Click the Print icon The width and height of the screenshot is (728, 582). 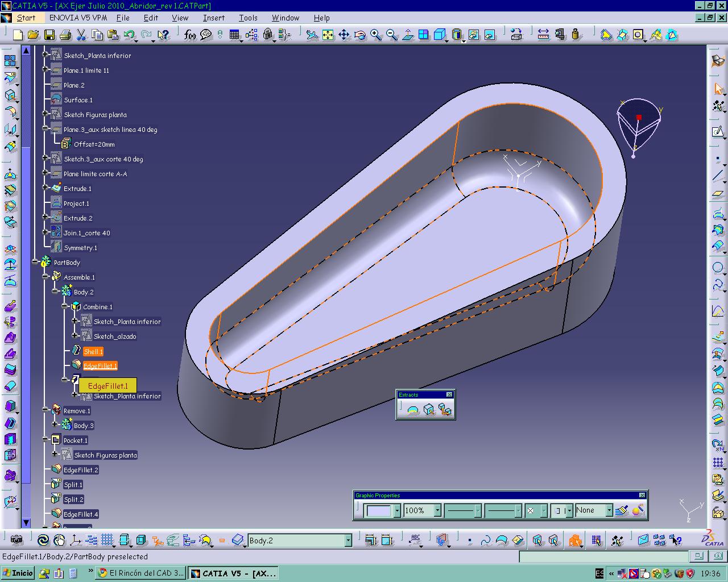tap(65, 35)
